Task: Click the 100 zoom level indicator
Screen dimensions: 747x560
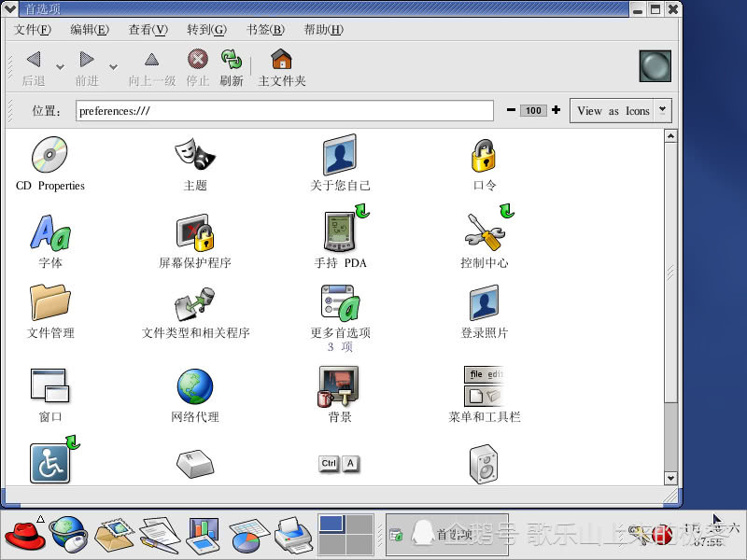Action: coord(533,110)
